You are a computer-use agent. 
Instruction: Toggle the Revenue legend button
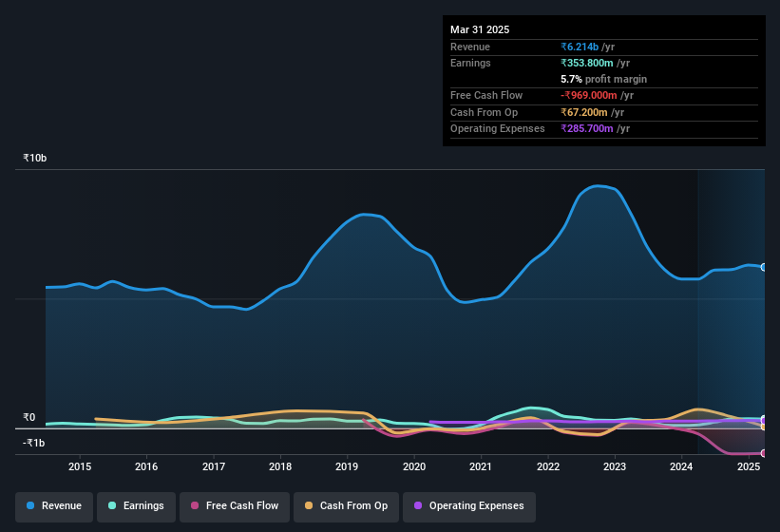54,506
